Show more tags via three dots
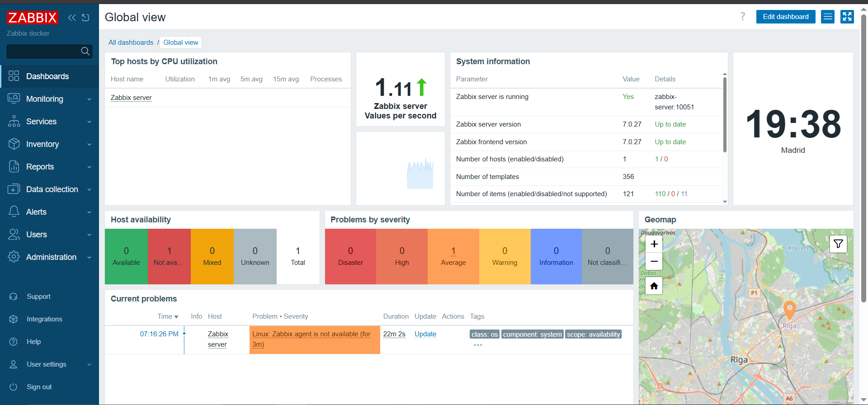The width and height of the screenshot is (868, 405). (x=478, y=345)
